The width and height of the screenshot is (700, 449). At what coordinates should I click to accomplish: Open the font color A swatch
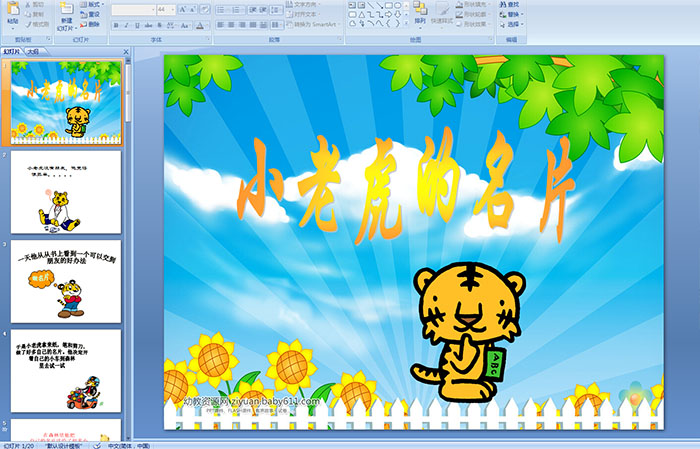click(x=200, y=25)
